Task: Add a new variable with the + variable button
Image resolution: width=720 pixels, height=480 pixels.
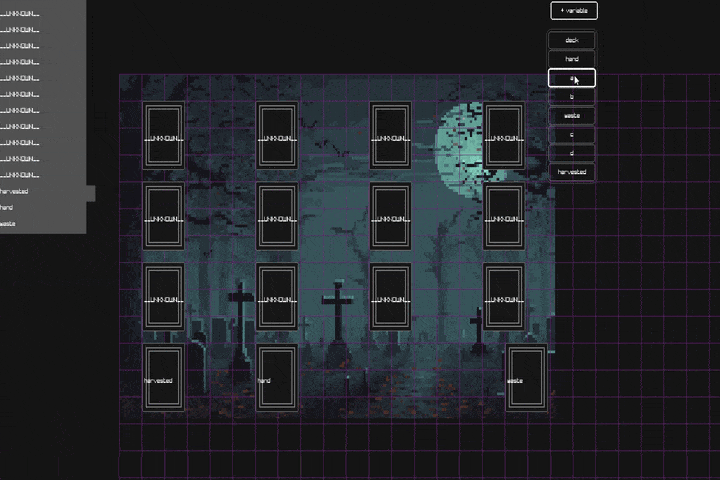Action: [574, 11]
